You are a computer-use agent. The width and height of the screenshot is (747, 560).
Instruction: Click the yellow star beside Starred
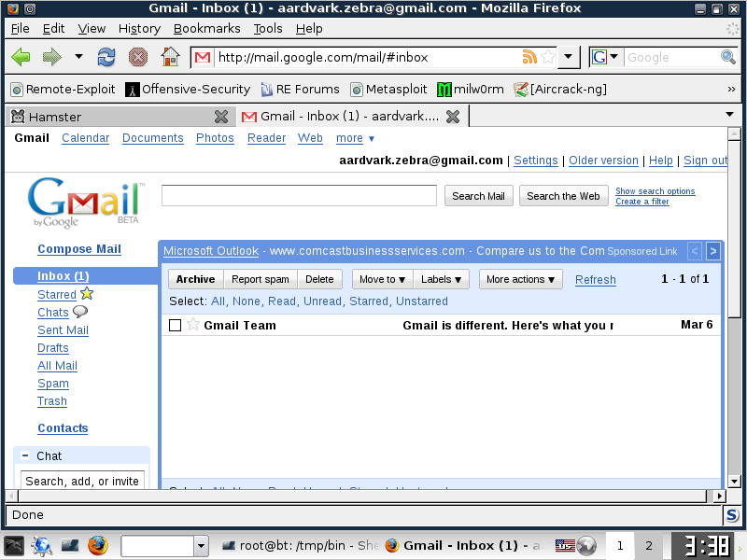(87, 293)
